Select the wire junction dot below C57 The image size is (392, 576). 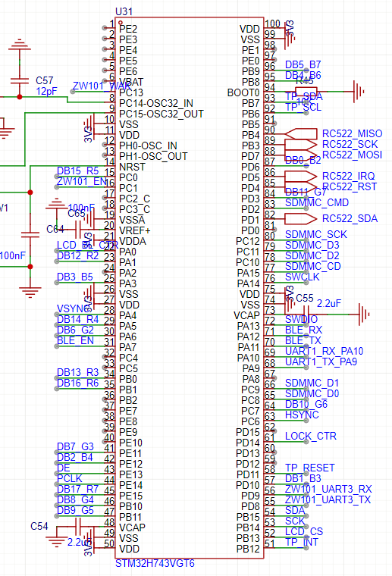(20, 97)
